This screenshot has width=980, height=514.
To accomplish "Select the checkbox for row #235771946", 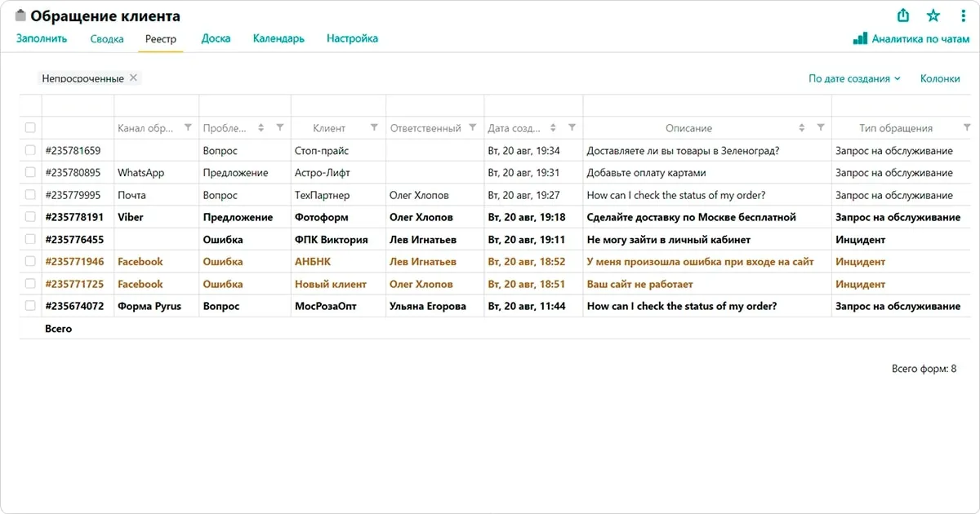I will pos(30,261).
